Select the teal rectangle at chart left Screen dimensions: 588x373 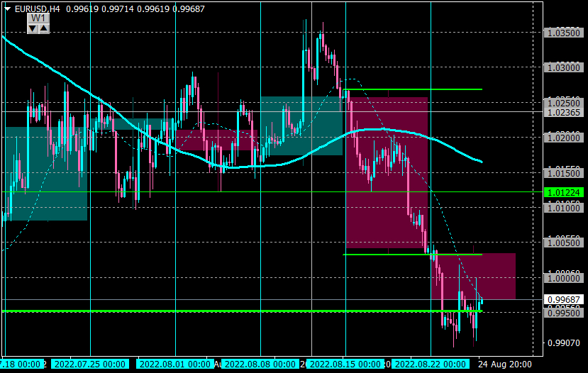pos(46,174)
